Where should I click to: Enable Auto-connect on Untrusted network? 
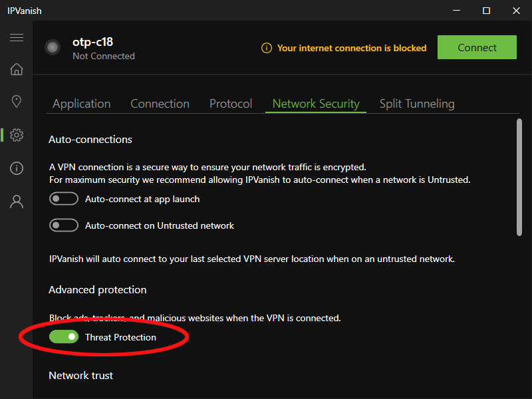tap(64, 225)
